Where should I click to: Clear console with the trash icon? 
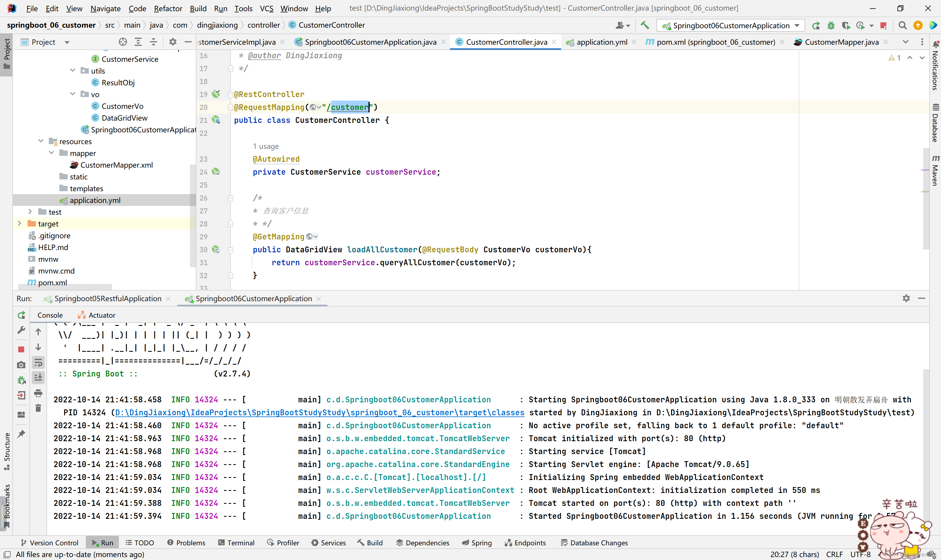point(38,408)
